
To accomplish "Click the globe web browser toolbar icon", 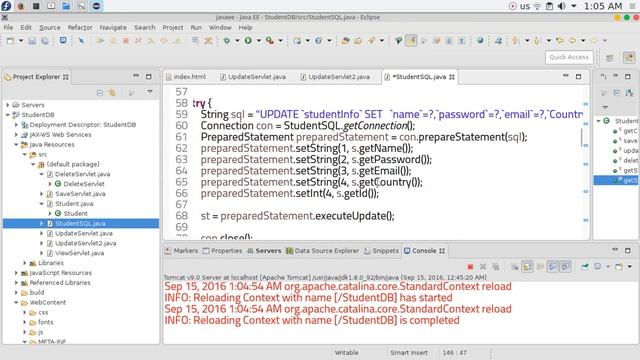I will click(480, 40).
